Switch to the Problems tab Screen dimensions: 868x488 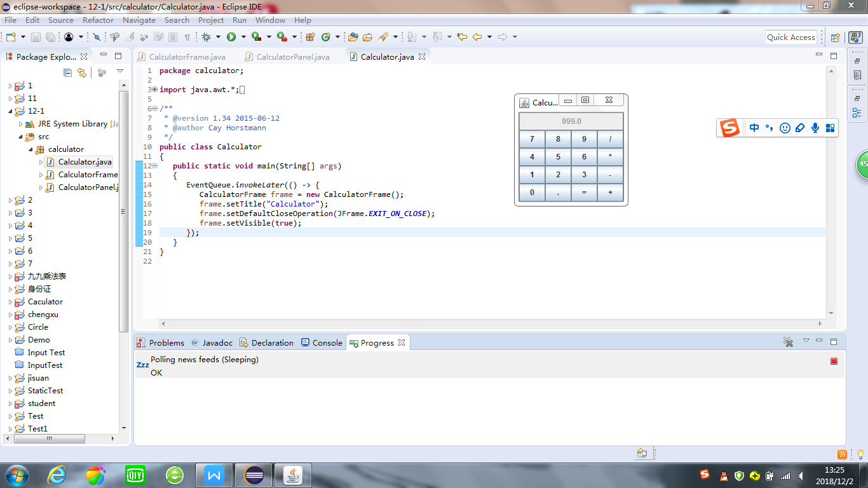pyautogui.click(x=161, y=342)
